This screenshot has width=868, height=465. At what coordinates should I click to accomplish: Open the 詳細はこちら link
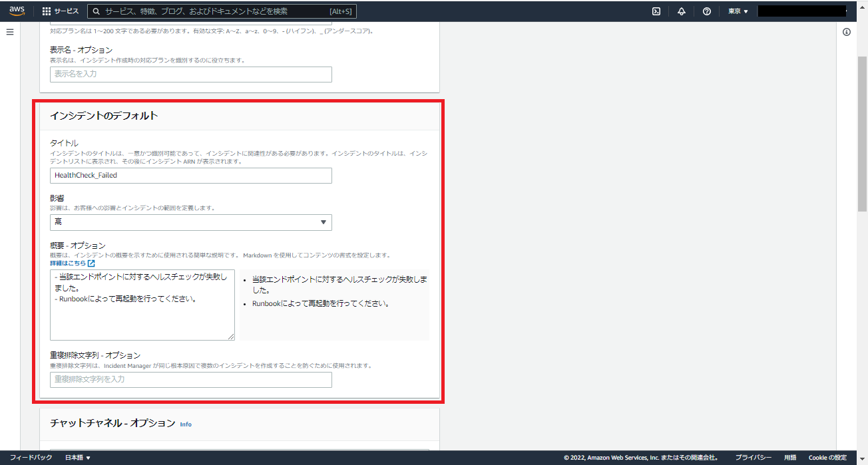pos(67,263)
